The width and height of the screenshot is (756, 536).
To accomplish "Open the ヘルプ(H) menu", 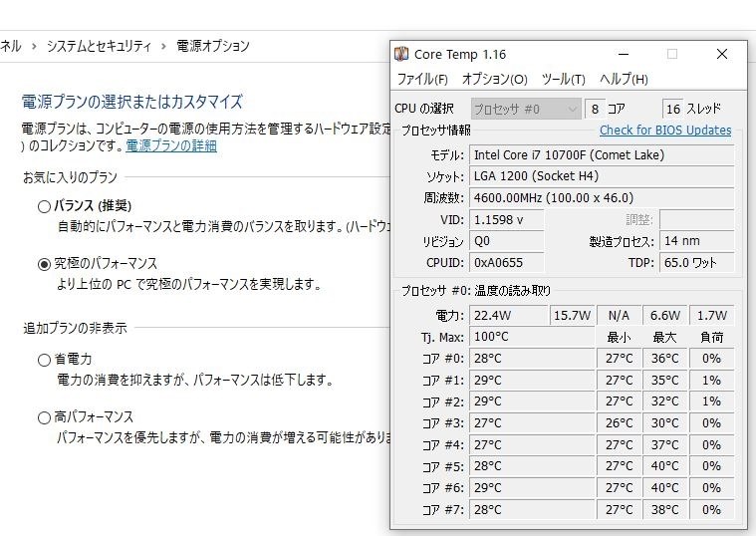I will tap(624, 80).
